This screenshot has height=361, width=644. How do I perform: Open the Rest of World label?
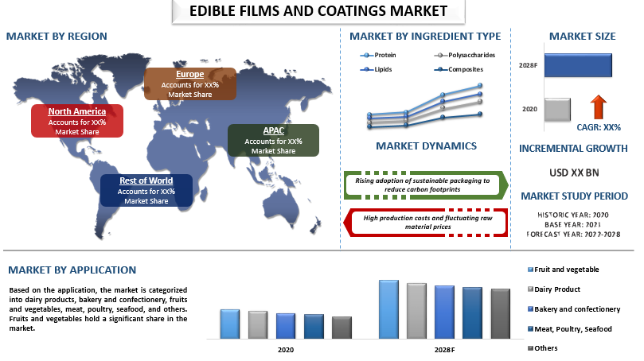[146, 190]
